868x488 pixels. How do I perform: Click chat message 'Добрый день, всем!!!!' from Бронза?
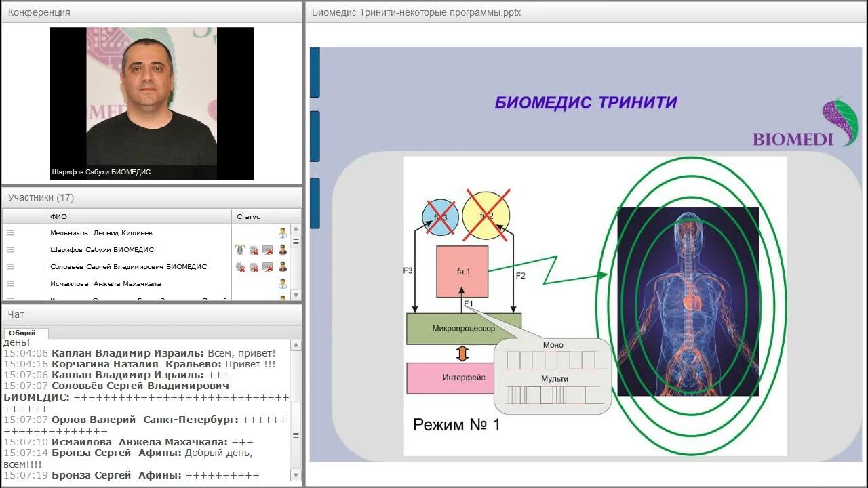pyautogui.click(x=128, y=458)
